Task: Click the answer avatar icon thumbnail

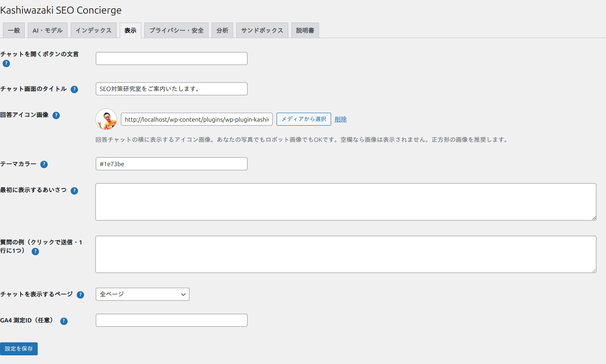Action: click(x=106, y=119)
